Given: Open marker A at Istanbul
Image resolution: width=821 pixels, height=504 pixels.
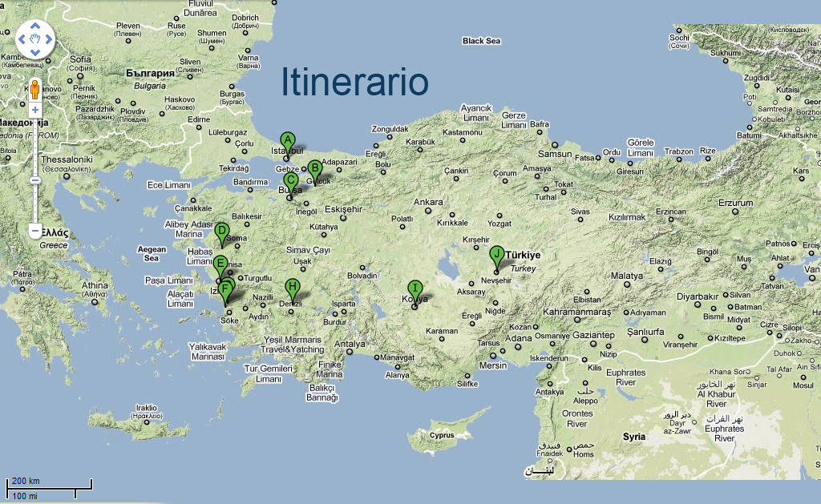Looking at the screenshot, I should click(287, 142).
